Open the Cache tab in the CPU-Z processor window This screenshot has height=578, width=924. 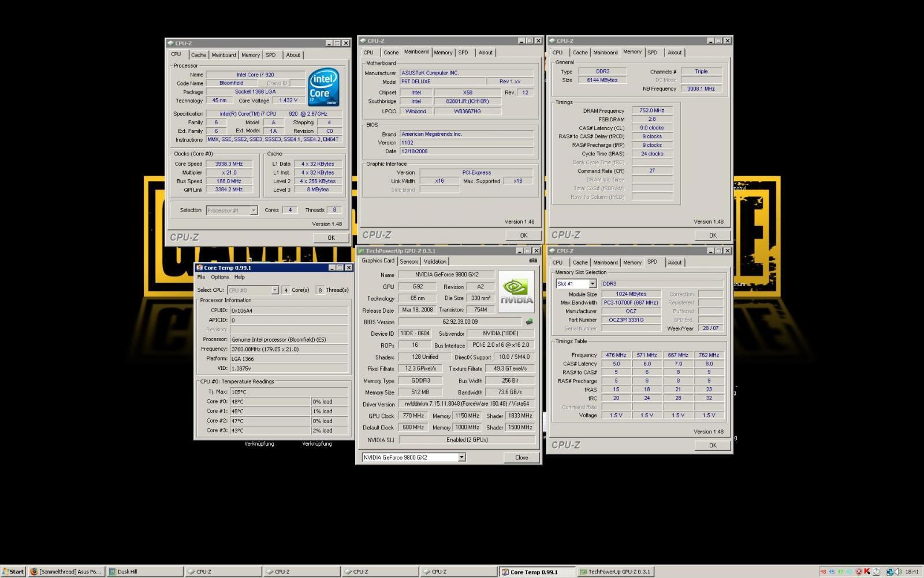click(199, 55)
